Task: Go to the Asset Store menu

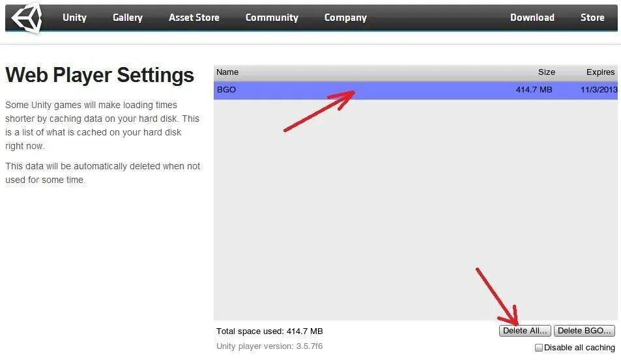Action: pos(194,18)
